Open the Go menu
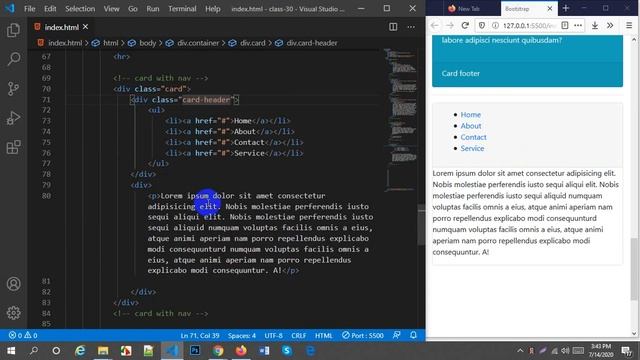The width and height of the screenshot is (640, 360). [133, 9]
